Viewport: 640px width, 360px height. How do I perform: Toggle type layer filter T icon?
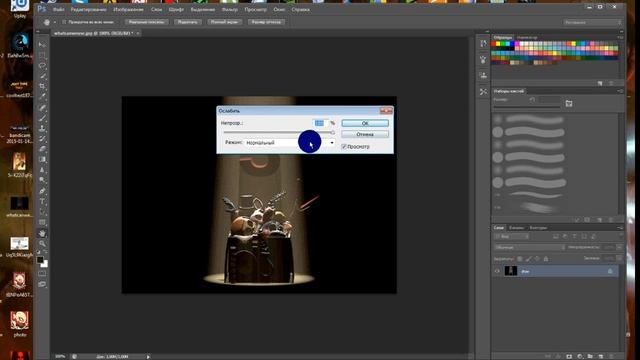click(574, 236)
